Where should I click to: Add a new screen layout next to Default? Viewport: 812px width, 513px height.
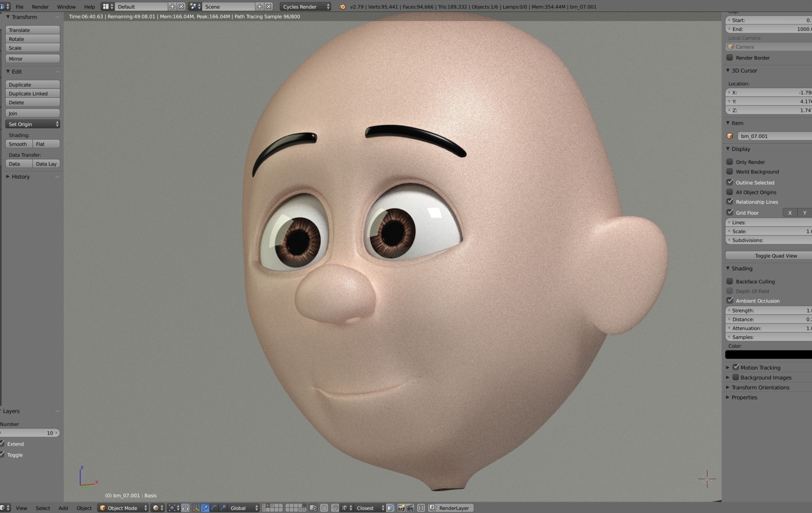[x=172, y=7]
